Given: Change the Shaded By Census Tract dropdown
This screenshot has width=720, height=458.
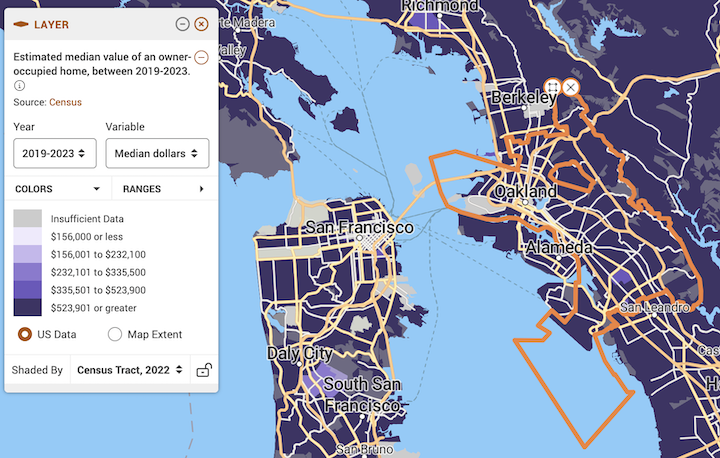Looking at the screenshot, I should [x=130, y=370].
